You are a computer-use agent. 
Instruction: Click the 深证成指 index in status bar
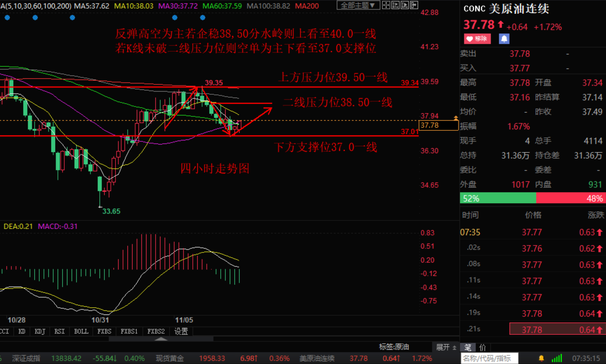point(26,358)
